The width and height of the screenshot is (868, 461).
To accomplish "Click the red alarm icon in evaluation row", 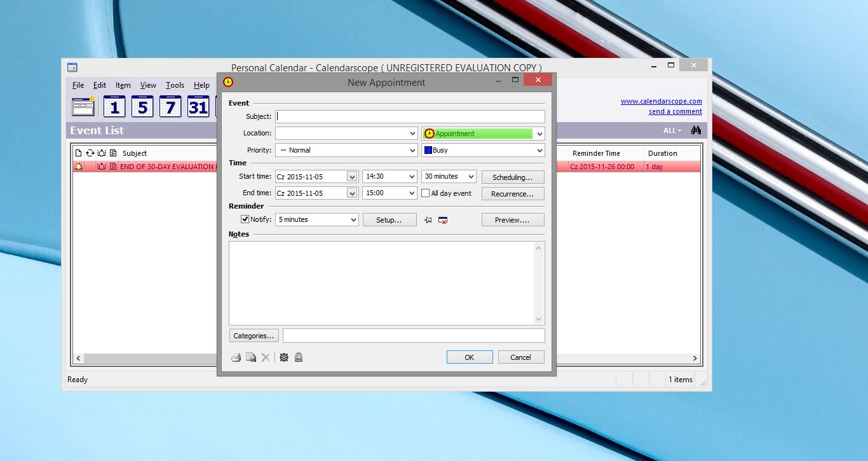I will [102, 167].
